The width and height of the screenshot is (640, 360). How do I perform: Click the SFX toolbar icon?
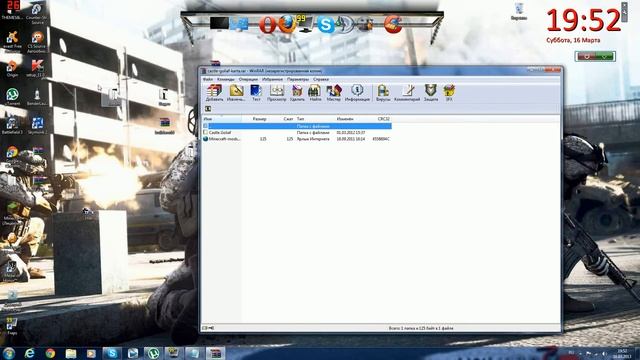(x=449, y=93)
